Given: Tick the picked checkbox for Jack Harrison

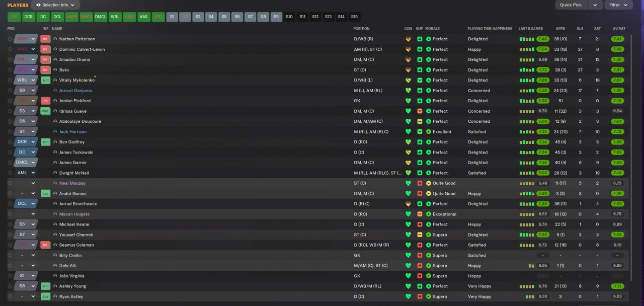Looking at the screenshot, I should pos(10,132).
